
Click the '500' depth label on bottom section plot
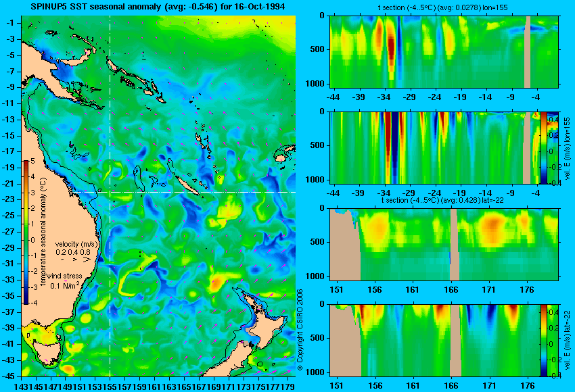318,338
